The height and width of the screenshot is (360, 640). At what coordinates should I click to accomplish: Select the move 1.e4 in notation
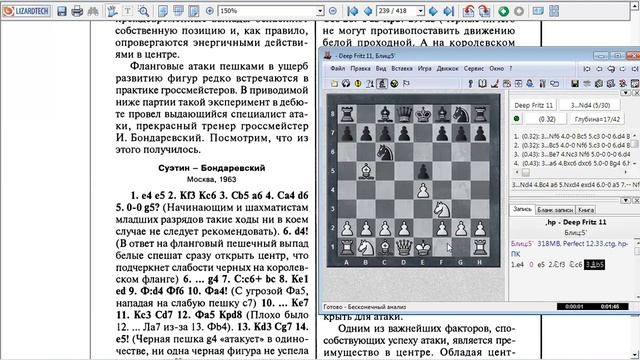pyautogui.click(x=517, y=264)
